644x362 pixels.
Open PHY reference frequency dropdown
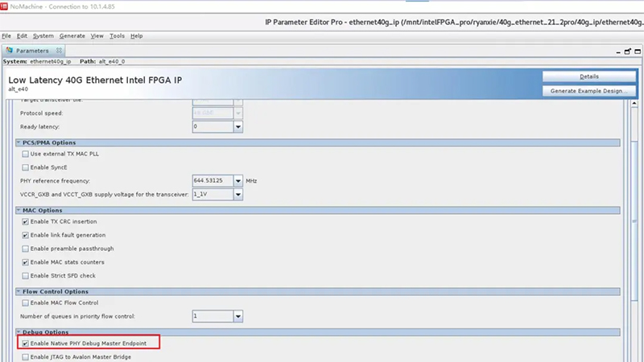tap(237, 180)
